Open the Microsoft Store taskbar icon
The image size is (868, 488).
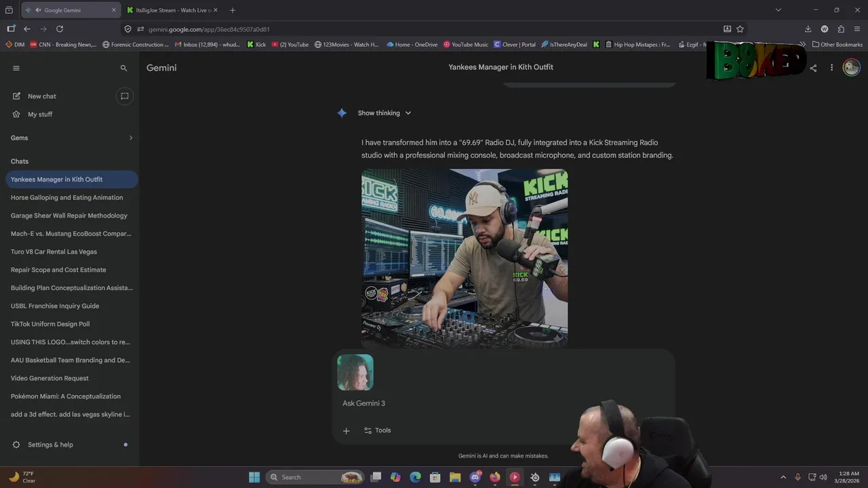click(435, 477)
